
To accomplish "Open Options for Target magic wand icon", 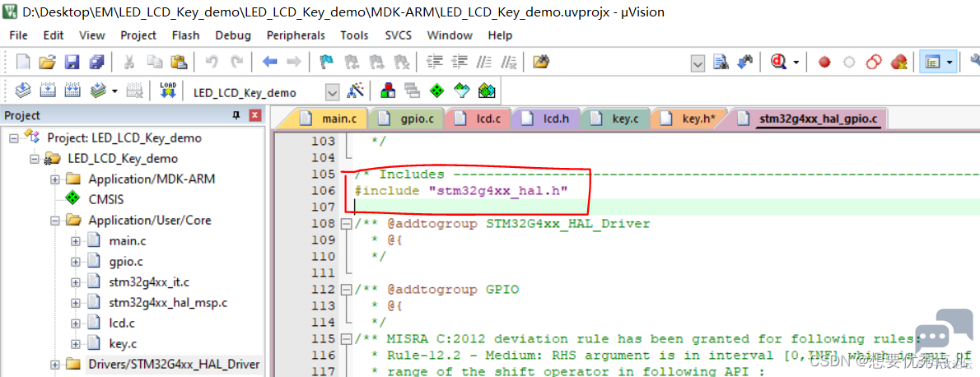I will tap(356, 91).
